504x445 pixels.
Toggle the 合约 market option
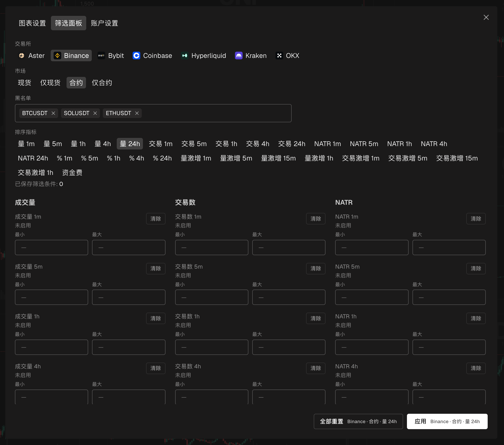pos(76,83)
